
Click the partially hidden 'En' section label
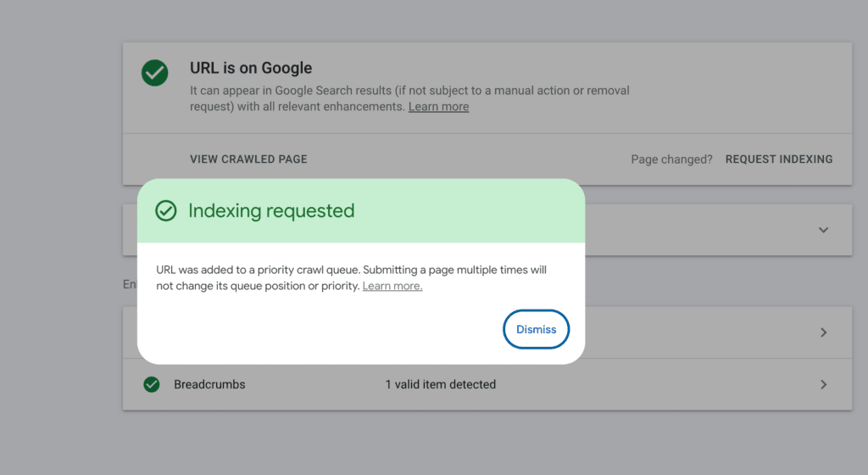point(130,284)
